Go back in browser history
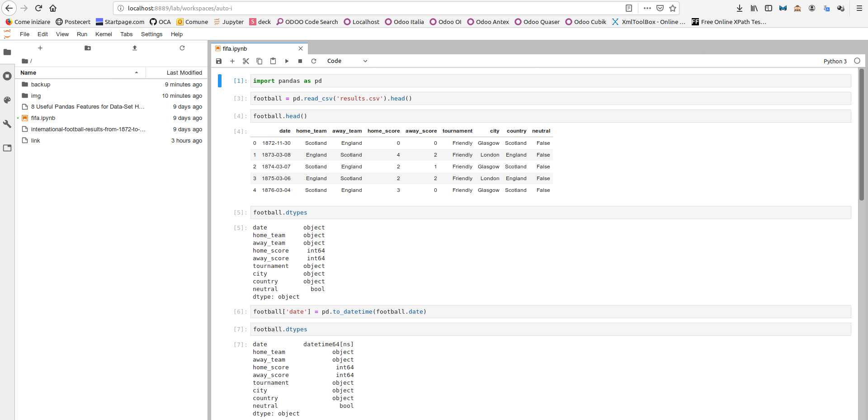The width and height of the screenshot is (868, 420). [9, 8]
